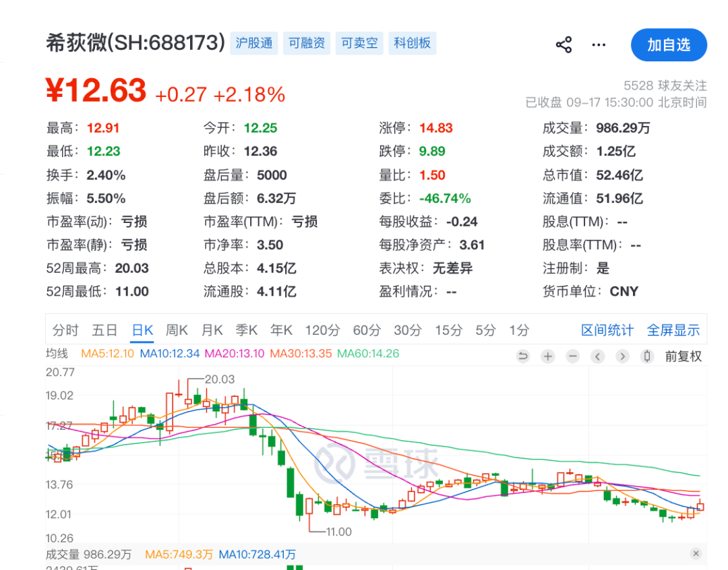Select the 60分 tab
Screen dimensions: 728x570
(367, 331)
